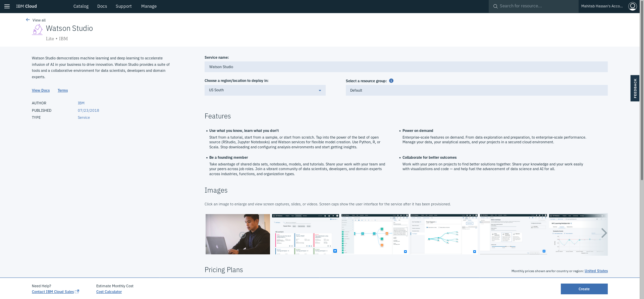
Task: Click the Images heading
Action: (x=216, y=190)
